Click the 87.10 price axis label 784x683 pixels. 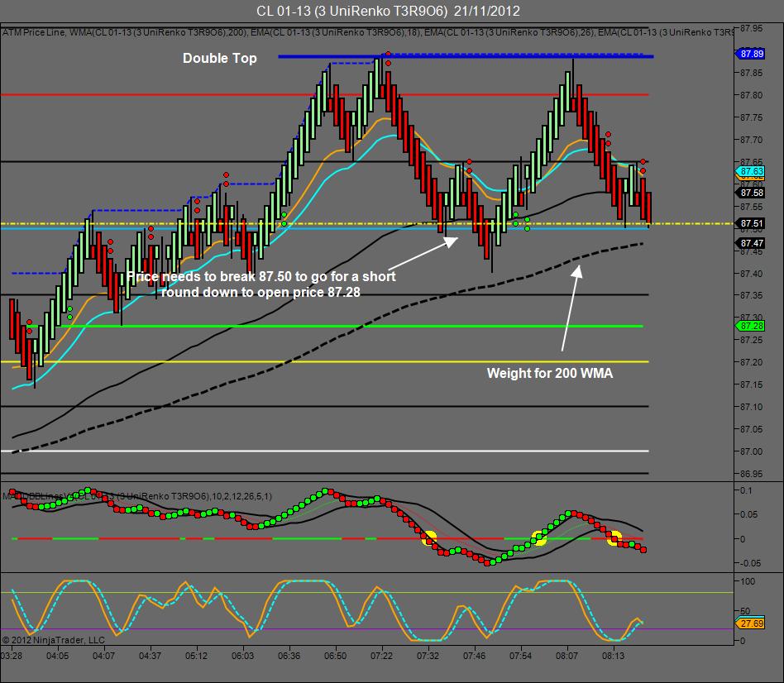pyautogui.click(x=752, y=407)
